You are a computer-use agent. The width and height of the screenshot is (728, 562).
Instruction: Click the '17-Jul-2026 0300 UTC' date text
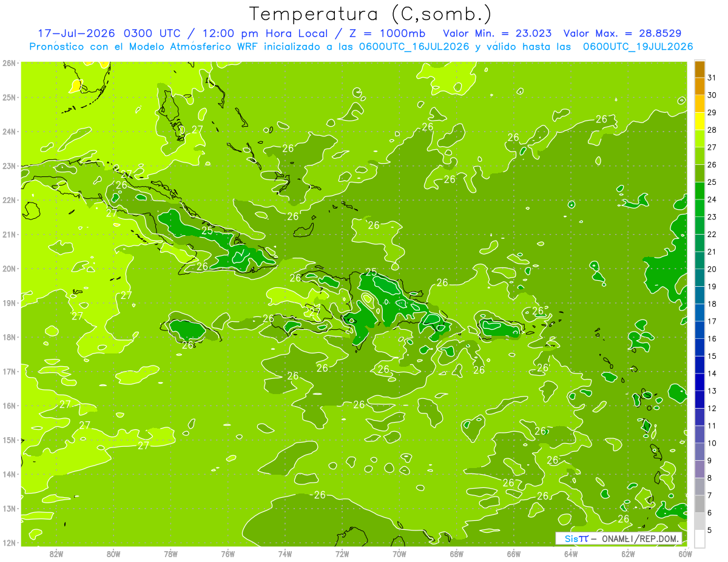coord(109,33)
